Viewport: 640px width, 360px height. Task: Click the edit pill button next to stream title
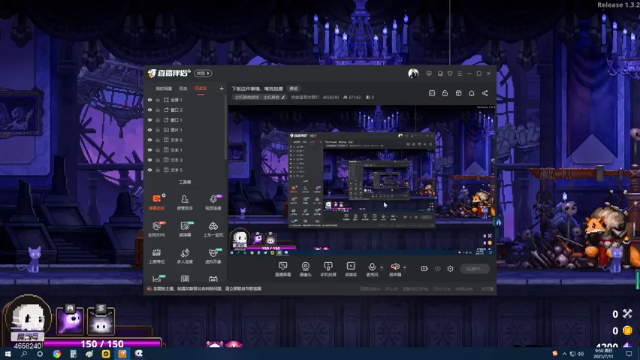pyautogui.click(x=293, y=89)
